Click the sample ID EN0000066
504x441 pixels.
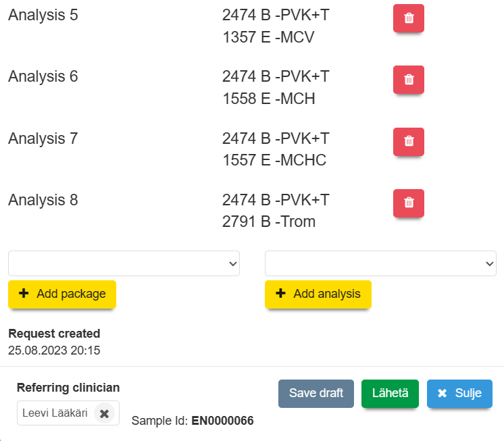[x=222, y=421]
